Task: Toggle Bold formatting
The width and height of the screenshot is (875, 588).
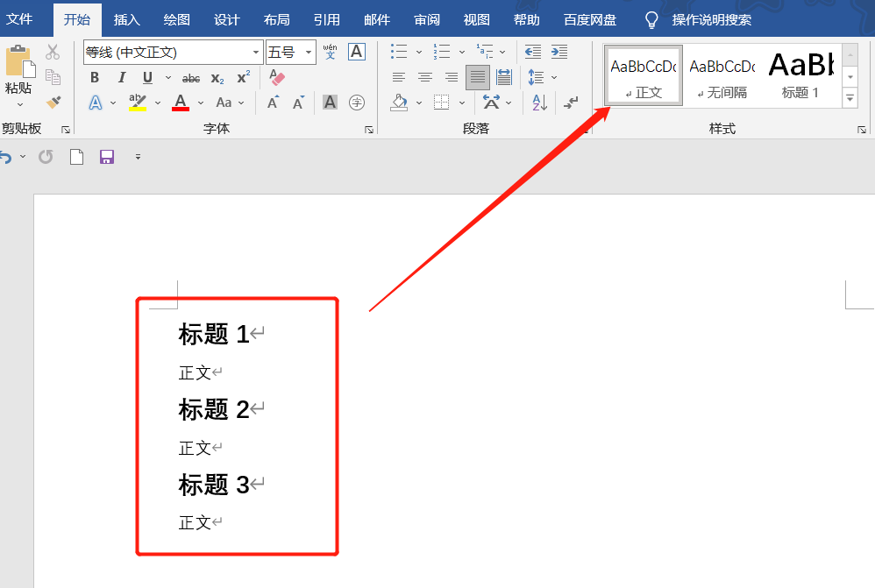Action: [95, 77]
